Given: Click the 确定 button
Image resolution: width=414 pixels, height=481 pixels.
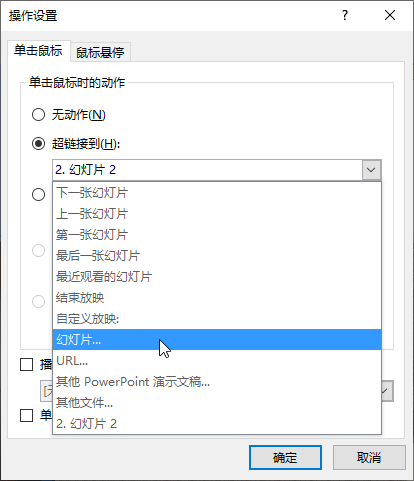Looking at the screenshot, I should coord(285,458).
